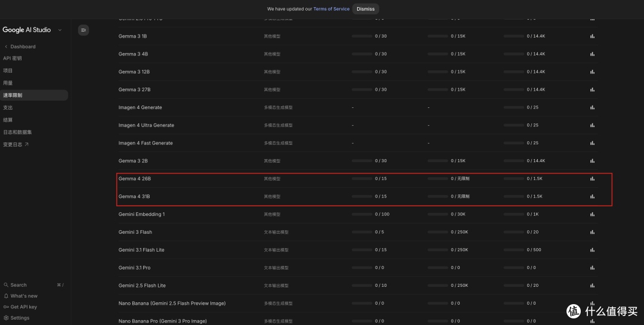Click the 0 / 30 progress bar for Gemma 3 1B
The image size is (644, 325).
tap(362, 36)
